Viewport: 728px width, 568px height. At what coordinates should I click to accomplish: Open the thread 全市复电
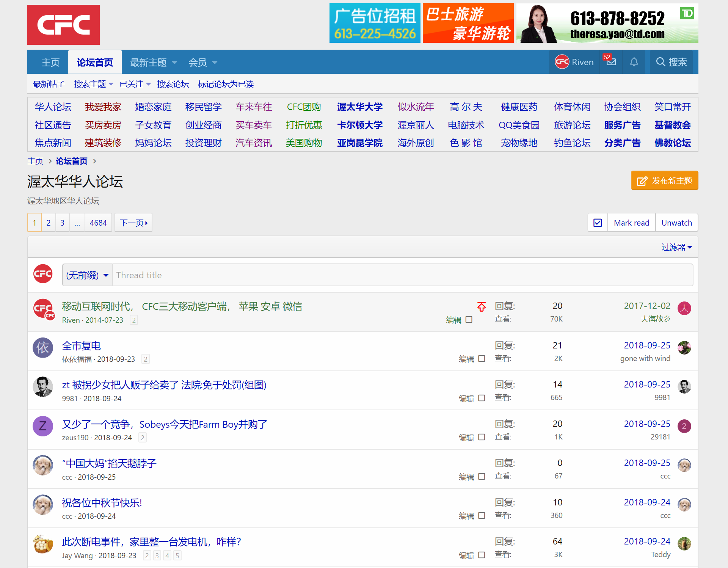click(x=82, y=346)
